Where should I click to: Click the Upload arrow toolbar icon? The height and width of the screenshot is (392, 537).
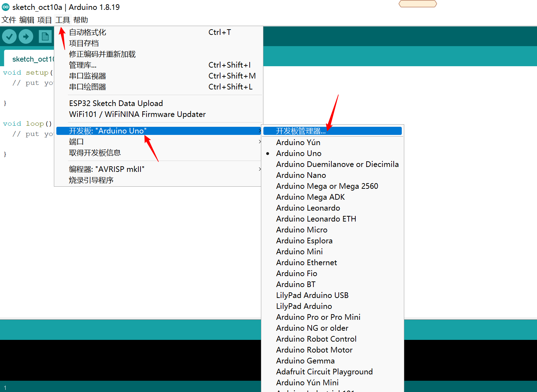point(26,36)
